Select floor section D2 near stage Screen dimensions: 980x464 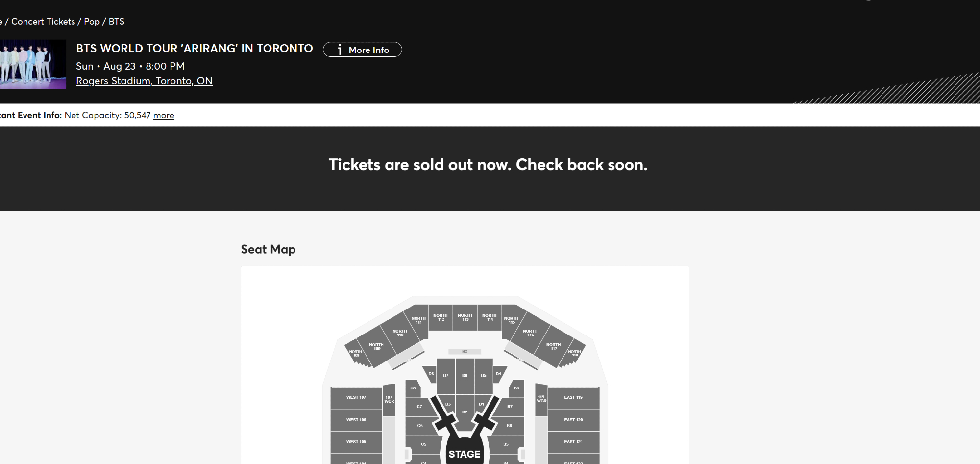click(465, 412)
